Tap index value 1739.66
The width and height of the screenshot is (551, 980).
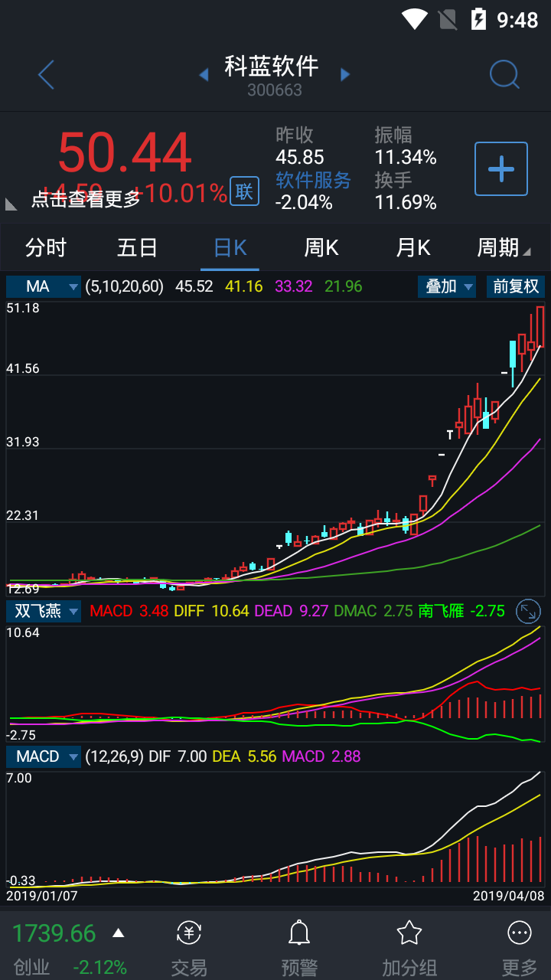54,933
